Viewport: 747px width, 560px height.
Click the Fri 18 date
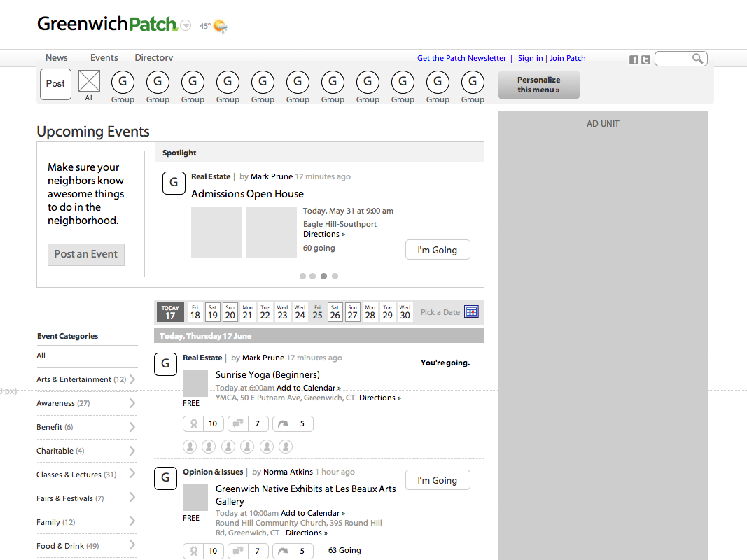click(195, 312)
